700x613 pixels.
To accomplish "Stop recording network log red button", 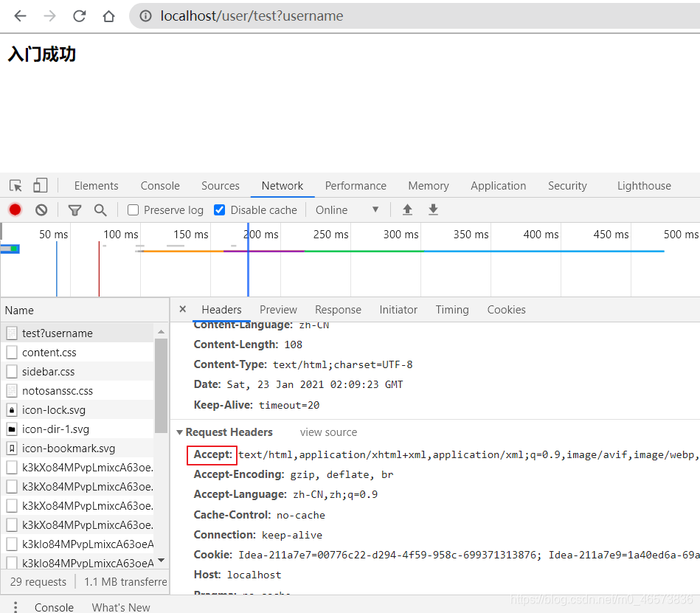I will [15, 209].
